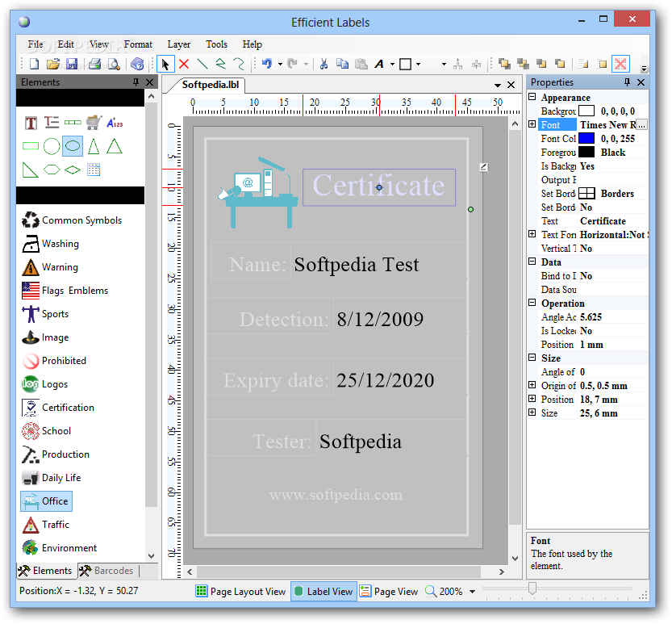Collapse the Size property group
672x624 pixels.
532,358
